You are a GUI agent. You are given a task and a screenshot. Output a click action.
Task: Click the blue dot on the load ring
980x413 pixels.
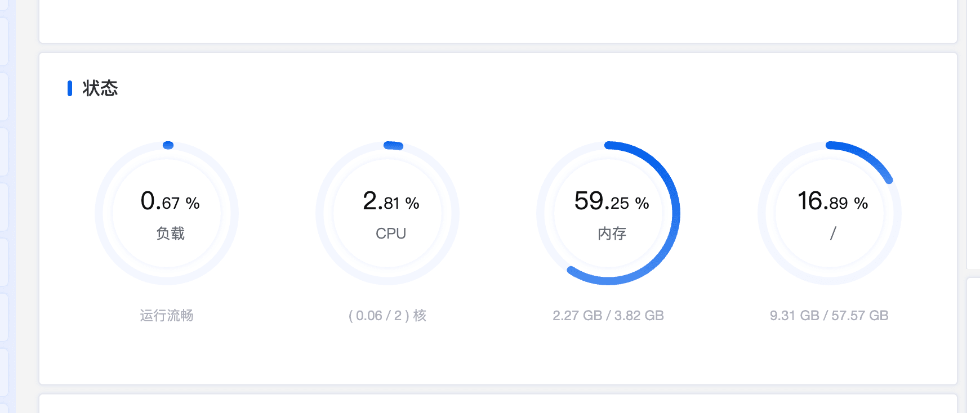point(168,145)
